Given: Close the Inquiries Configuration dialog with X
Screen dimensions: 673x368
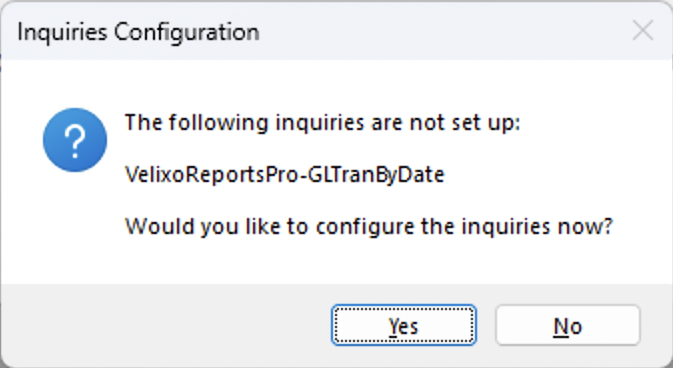Looking at the screenshot, I should (643, 31).
